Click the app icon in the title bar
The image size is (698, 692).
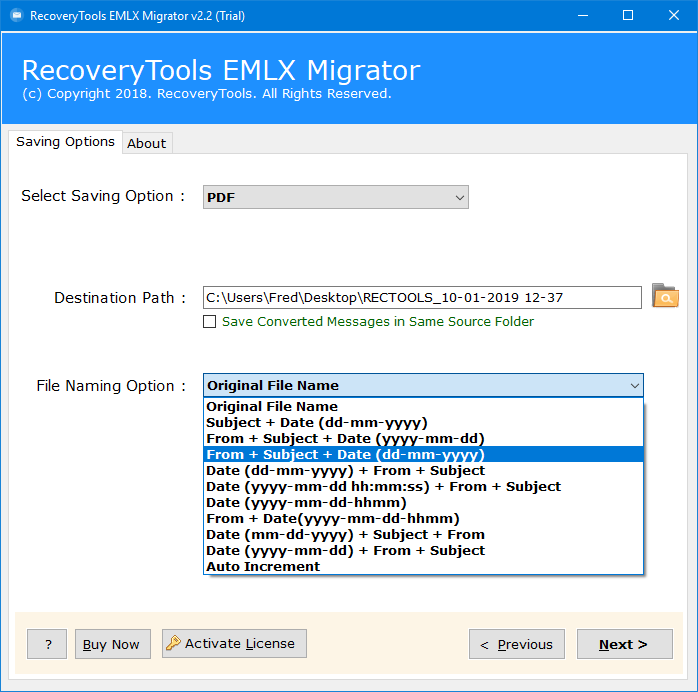(x=16, y=16)
